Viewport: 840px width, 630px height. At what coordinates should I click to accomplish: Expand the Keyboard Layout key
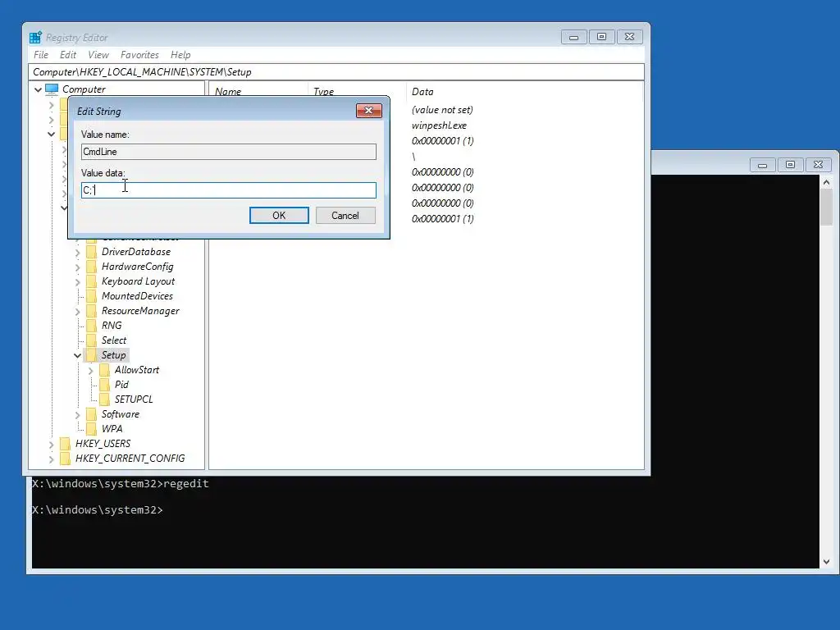[x=78, y=282]
